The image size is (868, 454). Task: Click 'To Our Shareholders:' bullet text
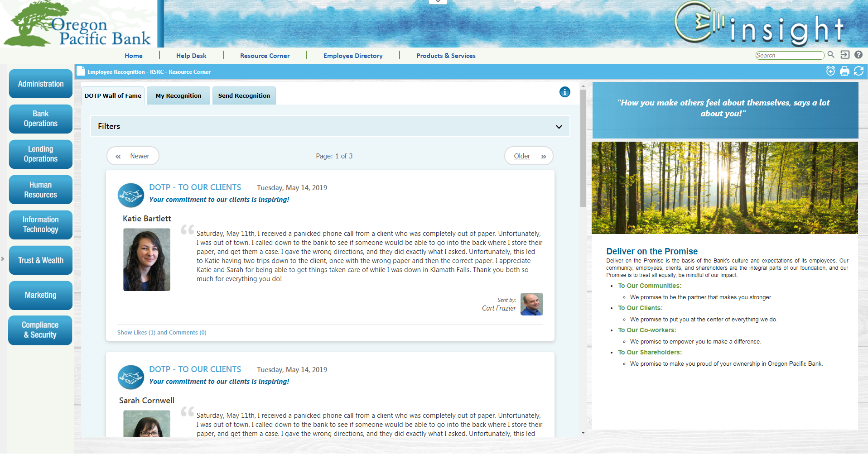(x=650, y=352)
